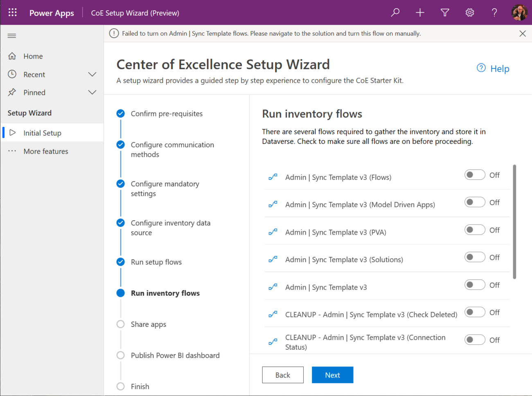
Task: Open the filter icon in top bar
Action: [445, 12]
